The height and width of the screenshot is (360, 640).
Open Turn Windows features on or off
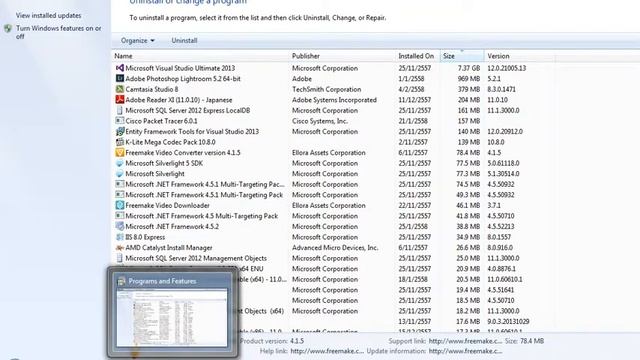pyautogui.click(x=58, y=32)
